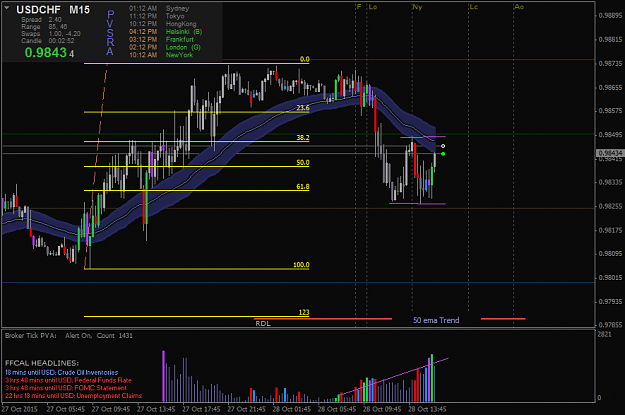Click the Ao session marker label
The height and width of the screenshot is (415, 625).
point(519,7)
